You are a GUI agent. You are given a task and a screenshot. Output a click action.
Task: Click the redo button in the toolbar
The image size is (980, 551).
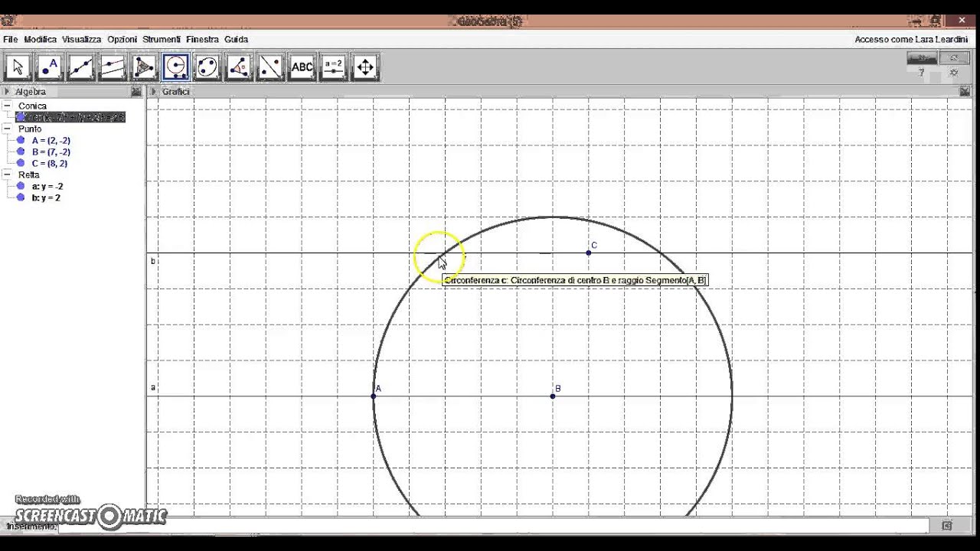click(953, 58)
